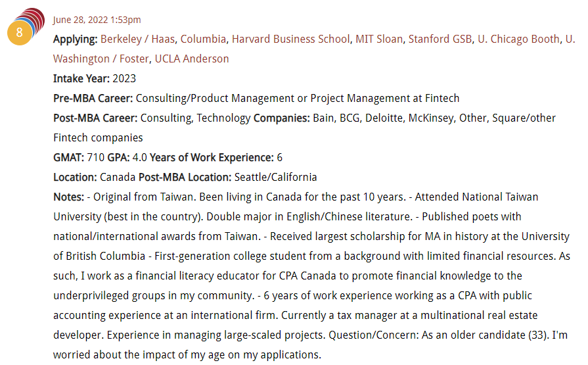588x365 pixels.
Task: Open the Berkeley / Haas school link
Action: (x=137, y=39)
